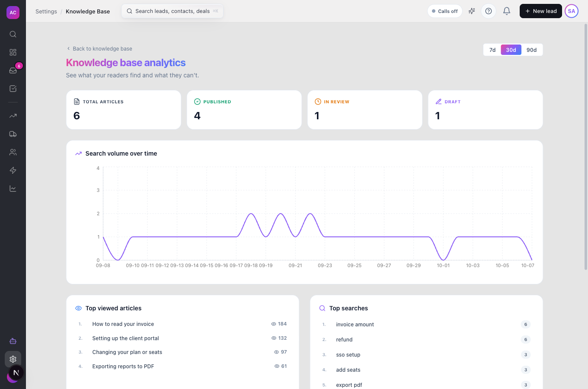
Task: Click the New lead button
Action: coord(541,11)
